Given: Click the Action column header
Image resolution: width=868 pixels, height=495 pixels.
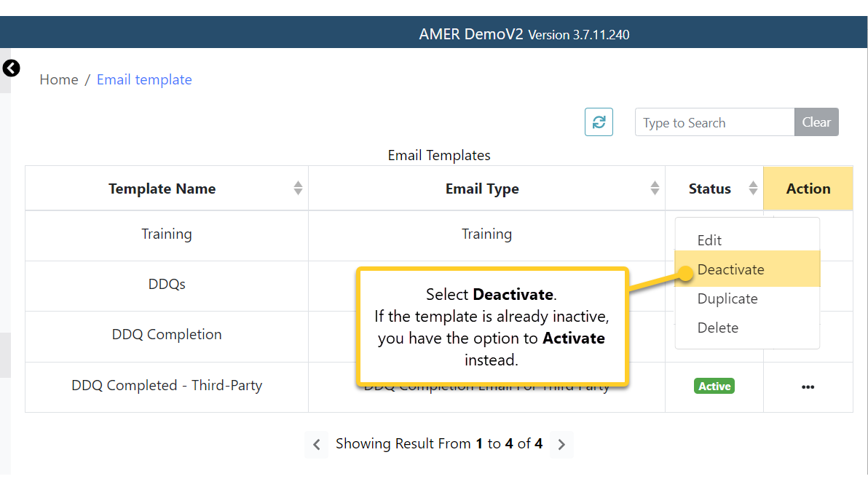Looking at the screenshot, I should pos(808,189).
